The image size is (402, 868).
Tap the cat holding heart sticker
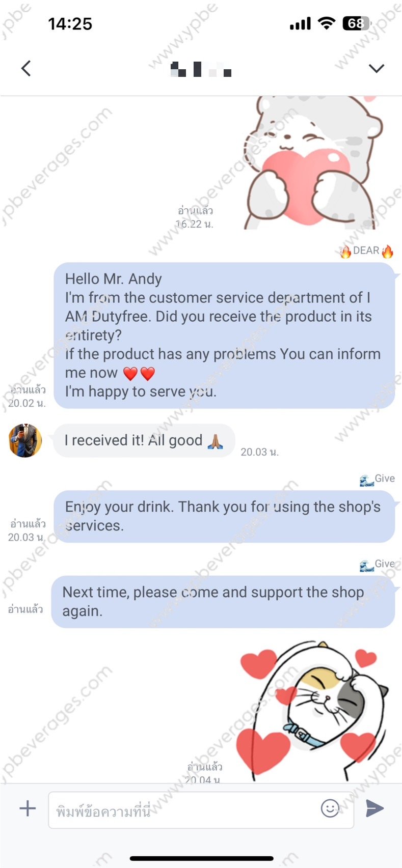click(312, 163)
